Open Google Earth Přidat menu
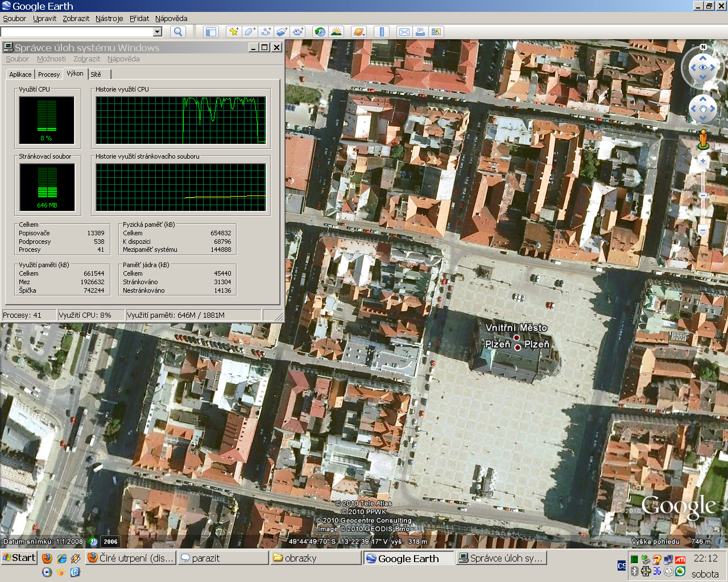The width and height of the screenshot is (728, 582). (x=139, y=18)
